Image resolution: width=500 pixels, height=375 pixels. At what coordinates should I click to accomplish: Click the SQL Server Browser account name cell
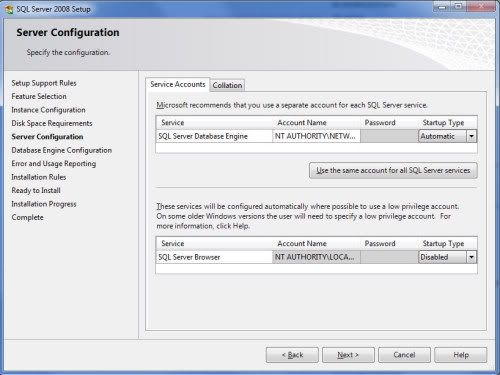(316, 257)
